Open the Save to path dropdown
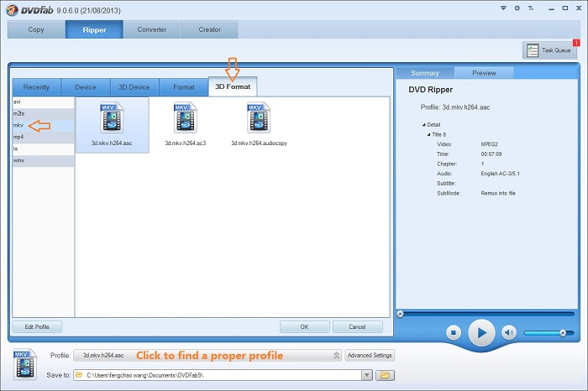 [367, 375]
